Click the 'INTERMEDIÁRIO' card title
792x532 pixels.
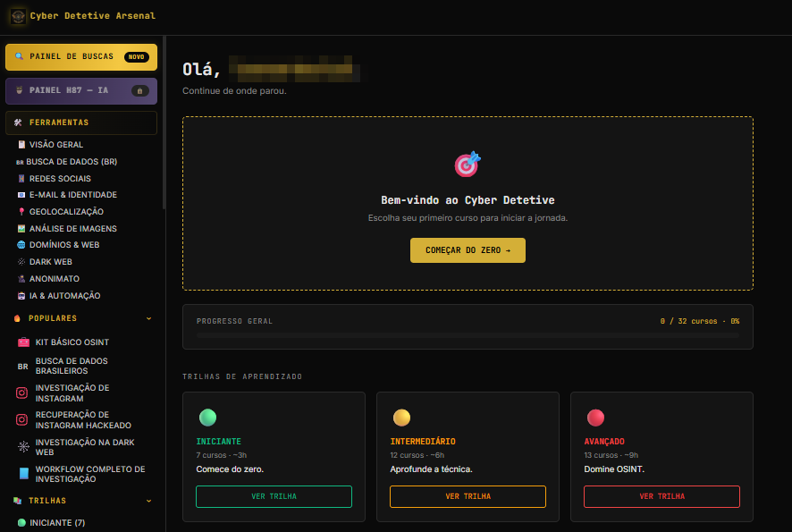[423, 441]
